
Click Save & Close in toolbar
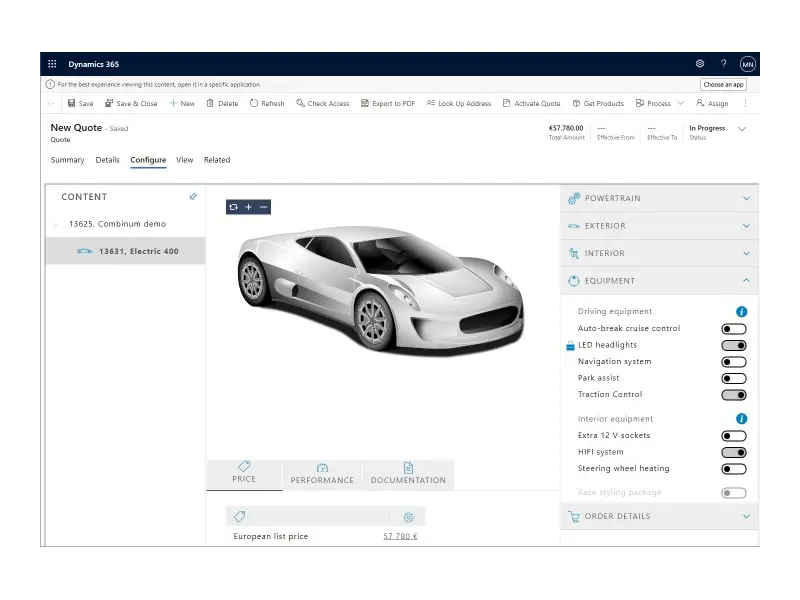point(131,103)
